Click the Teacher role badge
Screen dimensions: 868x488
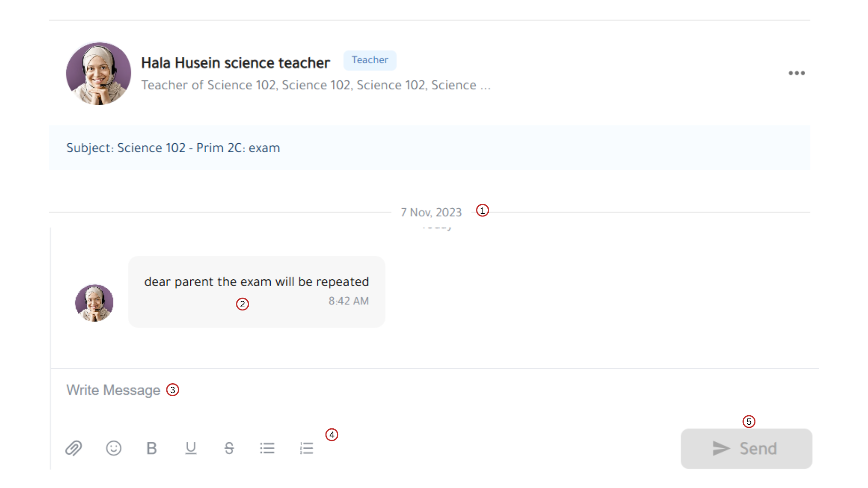point(370,60)
